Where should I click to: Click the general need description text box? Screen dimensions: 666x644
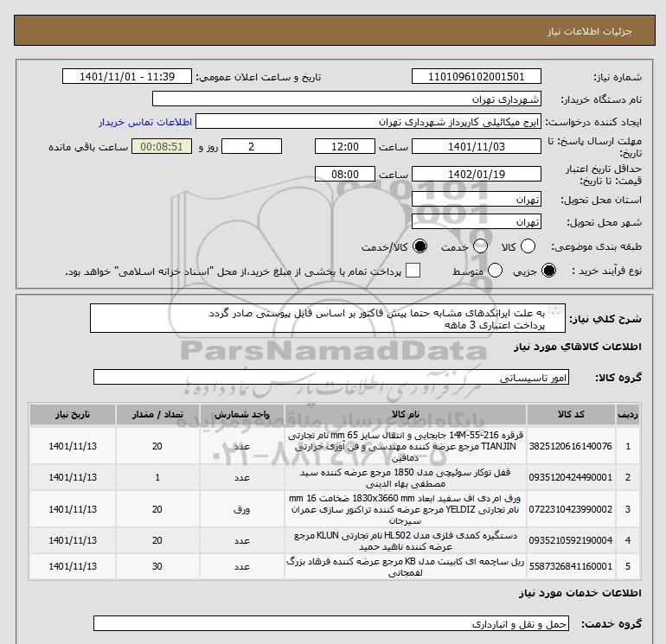[x=328, y=318]
